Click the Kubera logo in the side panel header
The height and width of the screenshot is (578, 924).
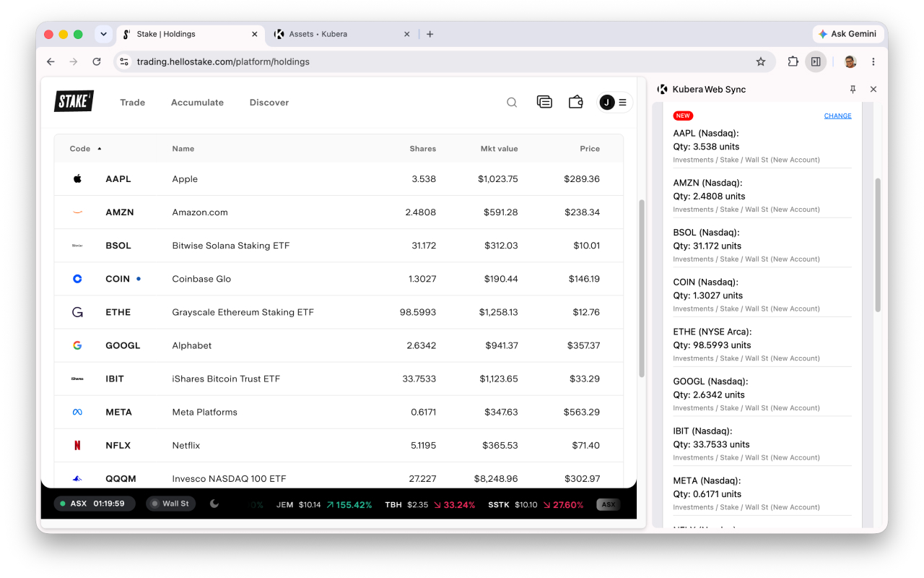[662, 90]
